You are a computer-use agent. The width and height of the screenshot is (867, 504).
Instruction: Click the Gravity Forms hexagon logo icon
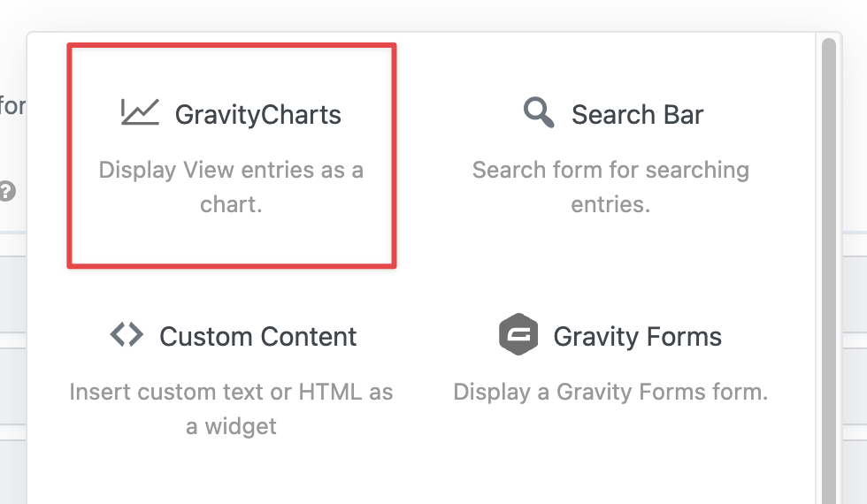(x=518, y=335)
